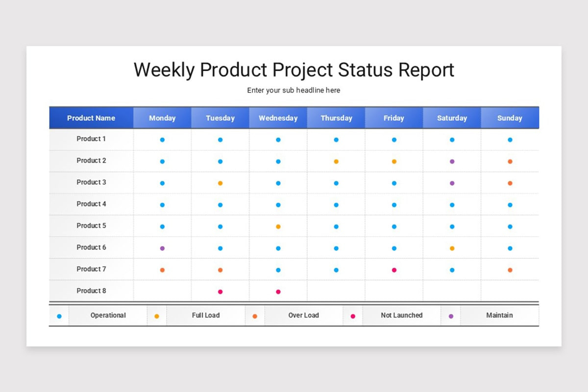The width and height of the screenshot is (588, 392).
Task: Click the Weekly Product Project Status Report title
Action: [294, 70]
